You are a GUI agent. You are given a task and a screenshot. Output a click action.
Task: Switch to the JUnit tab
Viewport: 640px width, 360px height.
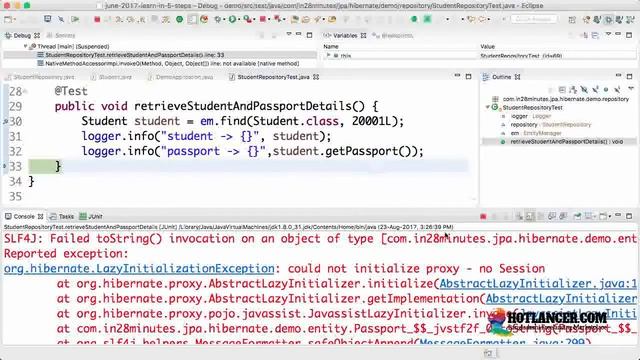(91, 216)
